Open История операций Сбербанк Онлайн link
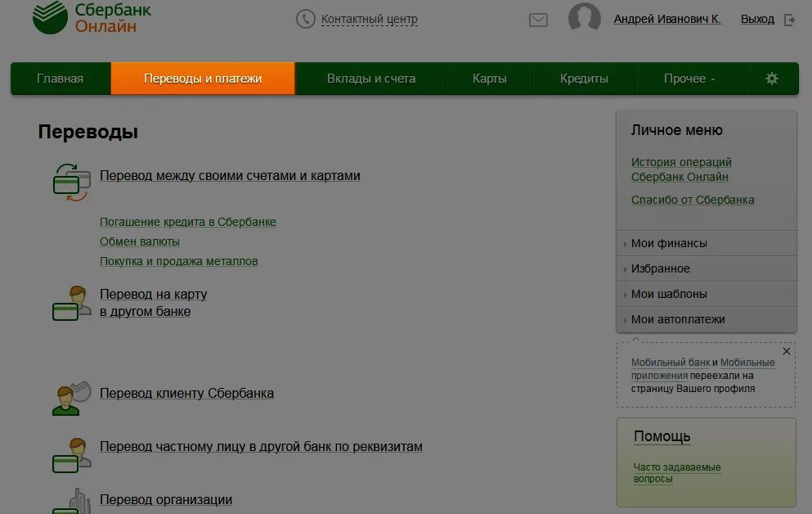812x514 pixels. coord(681,169)
